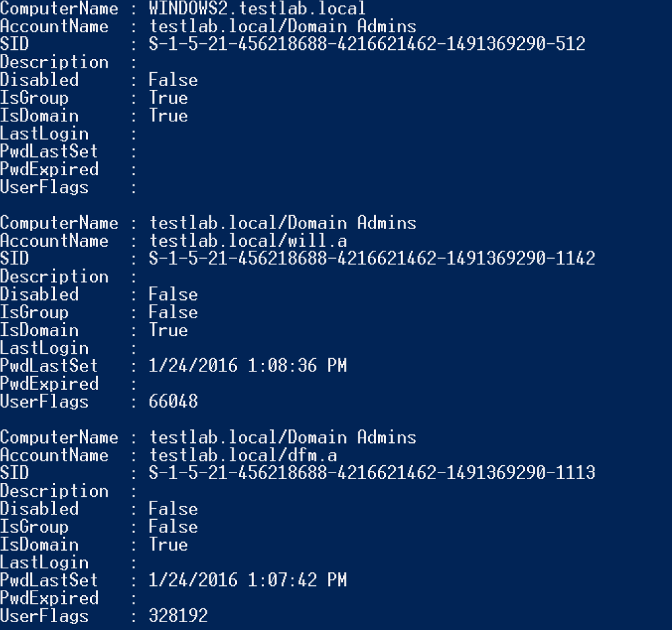Select the SID ending in 1113

coord(372,473)
